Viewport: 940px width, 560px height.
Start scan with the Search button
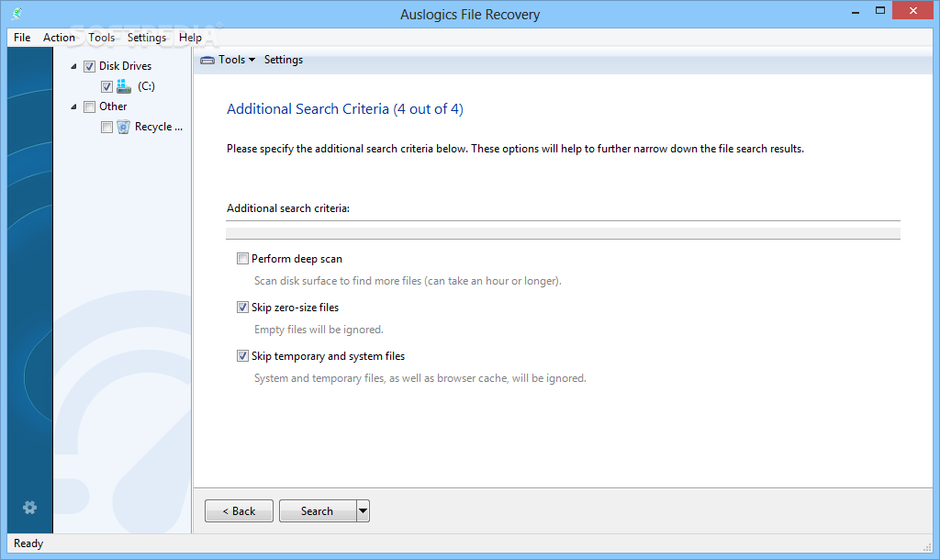click(x=318, y=510)
